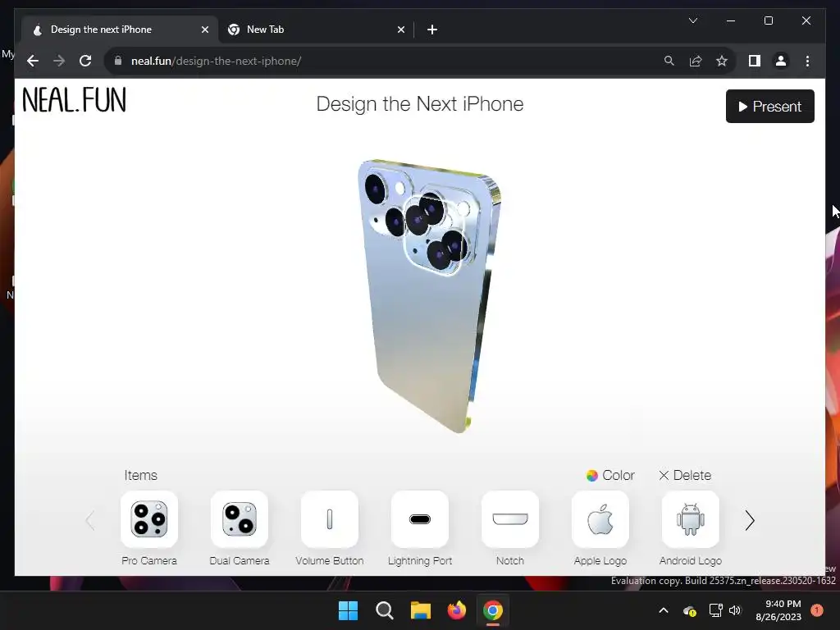Viewport: 840px width, 630px height.
Task: Toggle the Chrome side panel
Action: [x=755, y=61]
